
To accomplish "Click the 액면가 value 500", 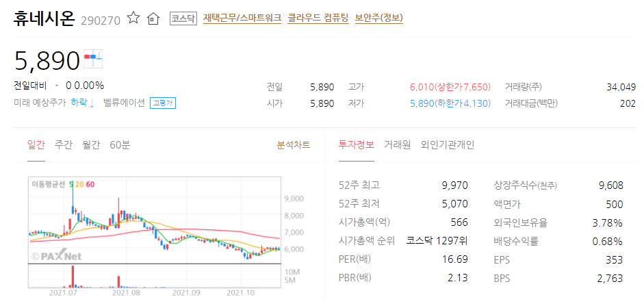I will pos(615,204).
